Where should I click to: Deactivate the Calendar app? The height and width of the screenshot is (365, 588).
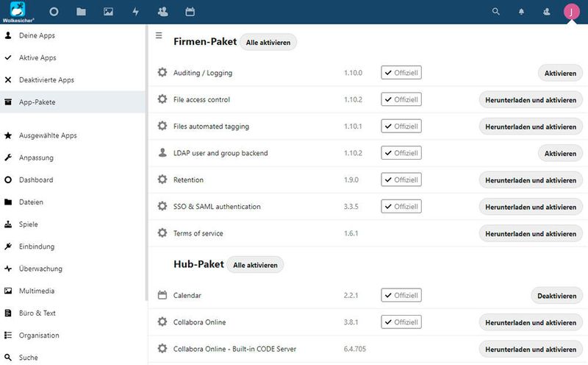[x=557, y=296]
